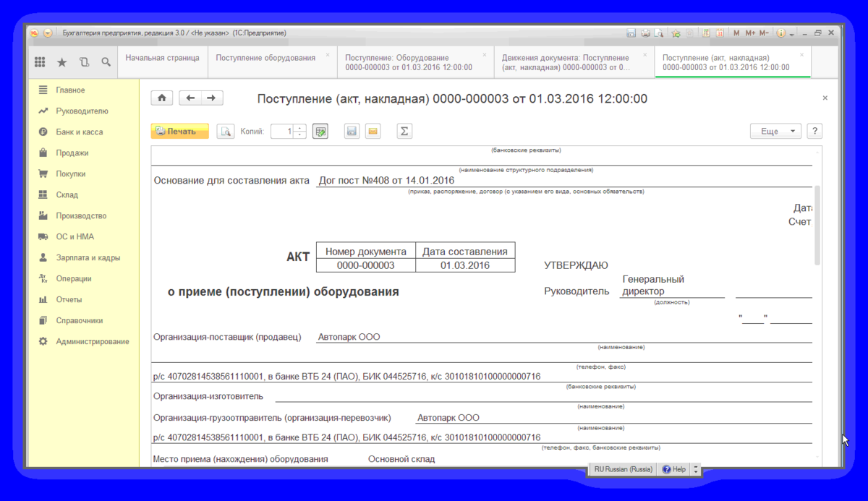Open the sections menu grid icon
Viewport: 868px width, 501px height.
click(x=41, y=62)
